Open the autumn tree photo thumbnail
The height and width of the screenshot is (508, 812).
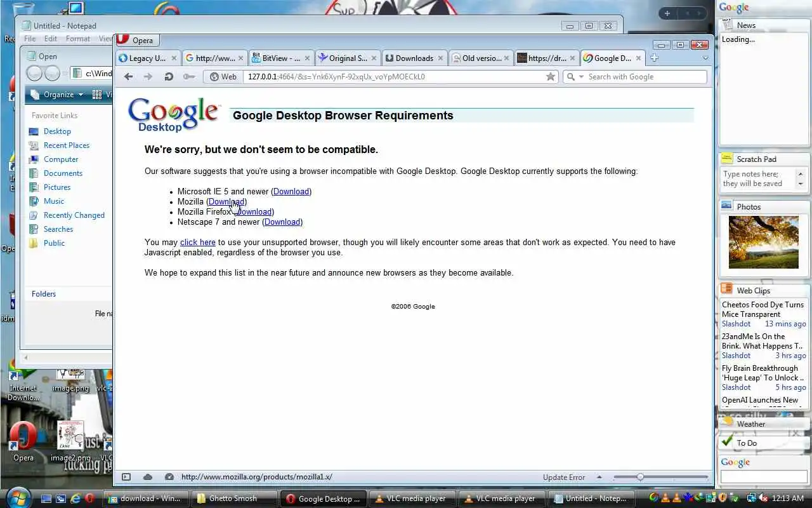pos(764,242)
